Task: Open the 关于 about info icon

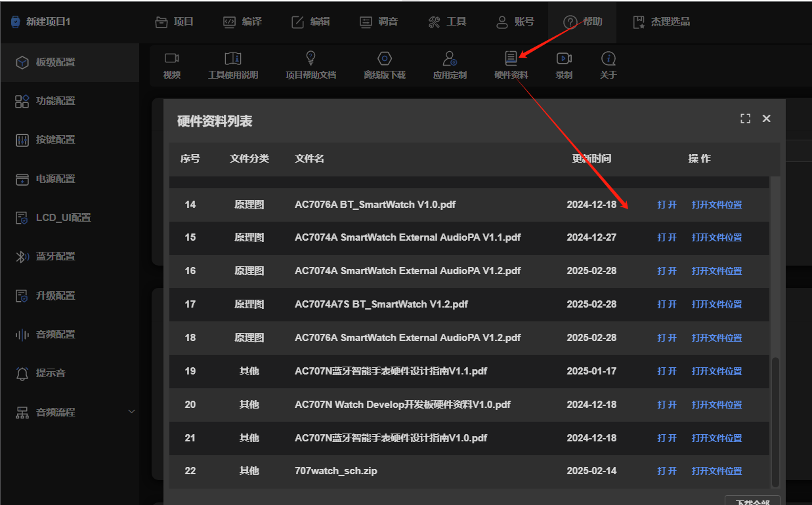Action: coord(609,58)
